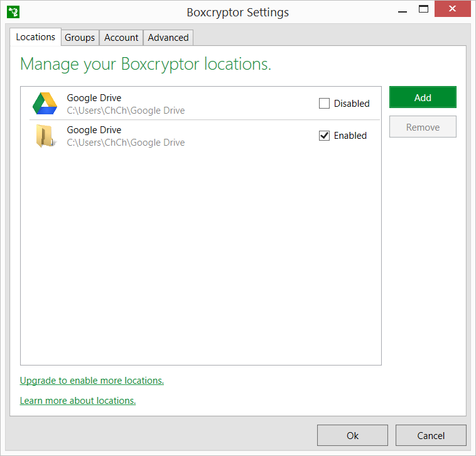This screenshot has height=456, width=476.
Task: Open the Learn more about locations link
Action: (x=78, y=401)
